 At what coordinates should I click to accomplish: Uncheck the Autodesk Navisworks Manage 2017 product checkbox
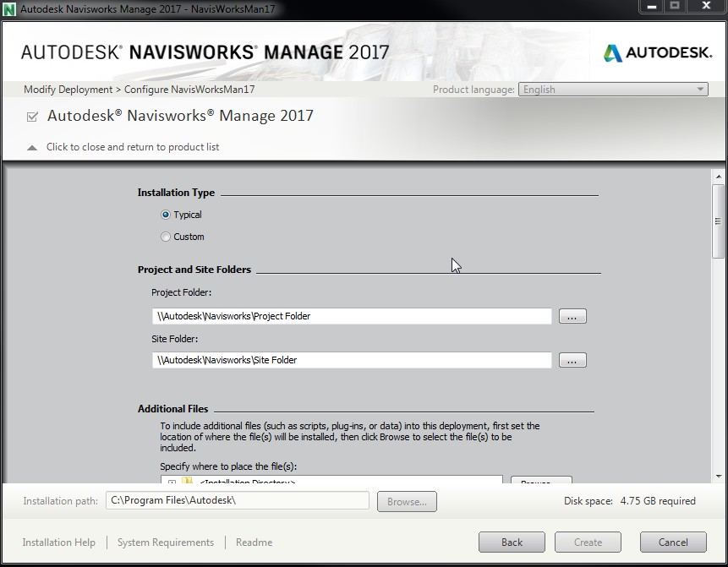coord(32,117)
